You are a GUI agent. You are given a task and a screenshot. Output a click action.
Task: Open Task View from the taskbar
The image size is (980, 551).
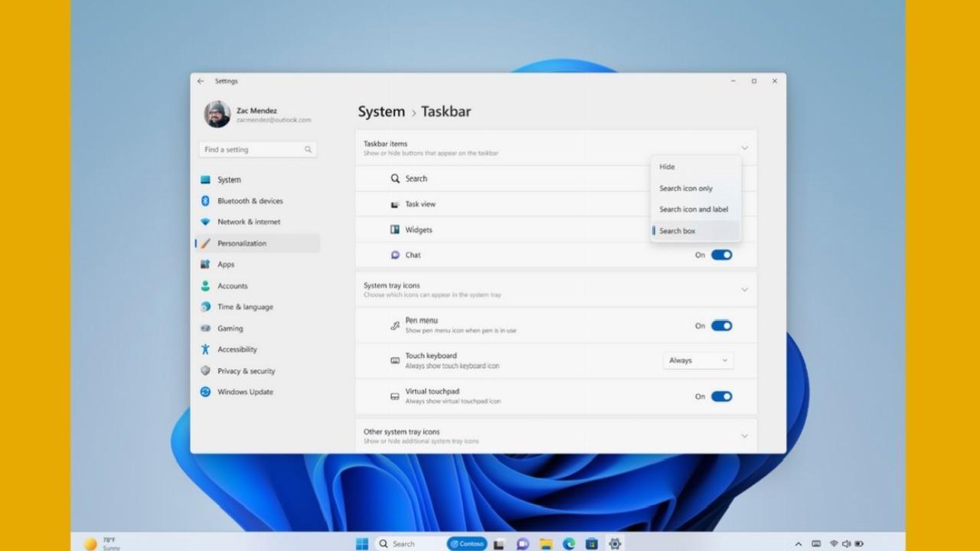click(499, 543)
